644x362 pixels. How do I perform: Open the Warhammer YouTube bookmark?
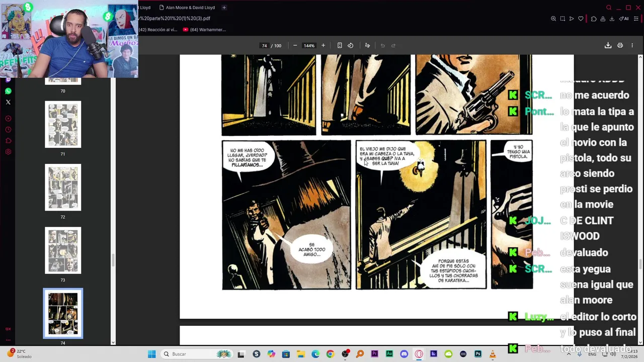click(204, 30)
